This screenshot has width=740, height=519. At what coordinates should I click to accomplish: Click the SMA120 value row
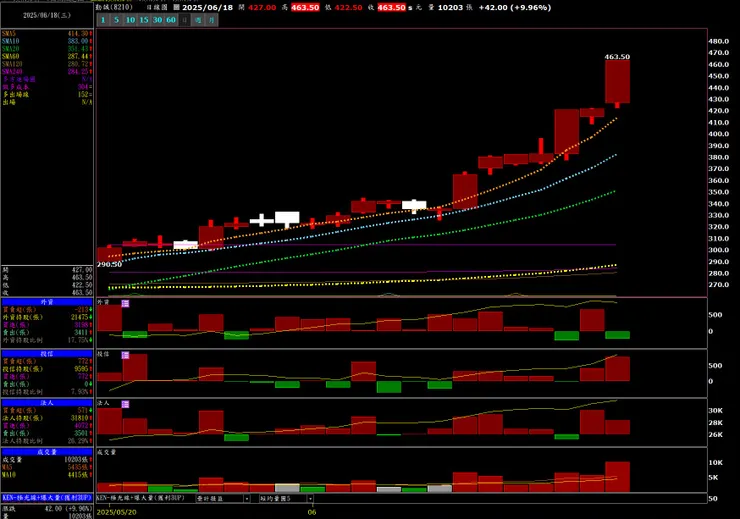[47, 64]
